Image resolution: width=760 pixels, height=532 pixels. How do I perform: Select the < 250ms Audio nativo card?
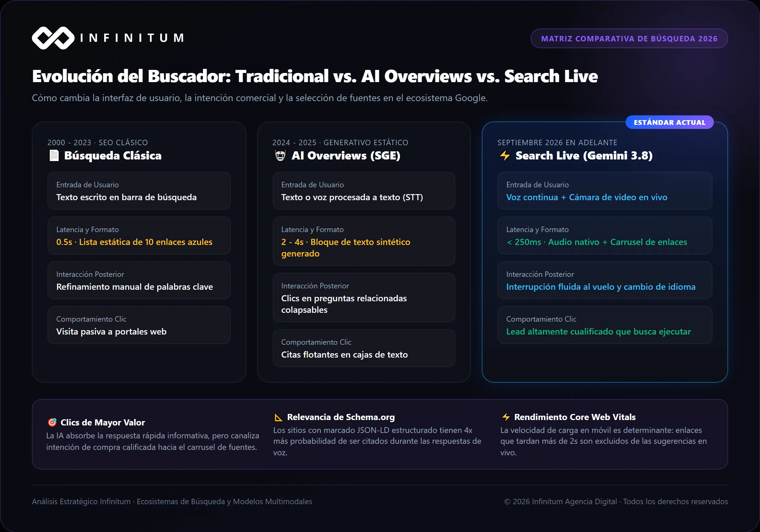[x=605, y=235]
